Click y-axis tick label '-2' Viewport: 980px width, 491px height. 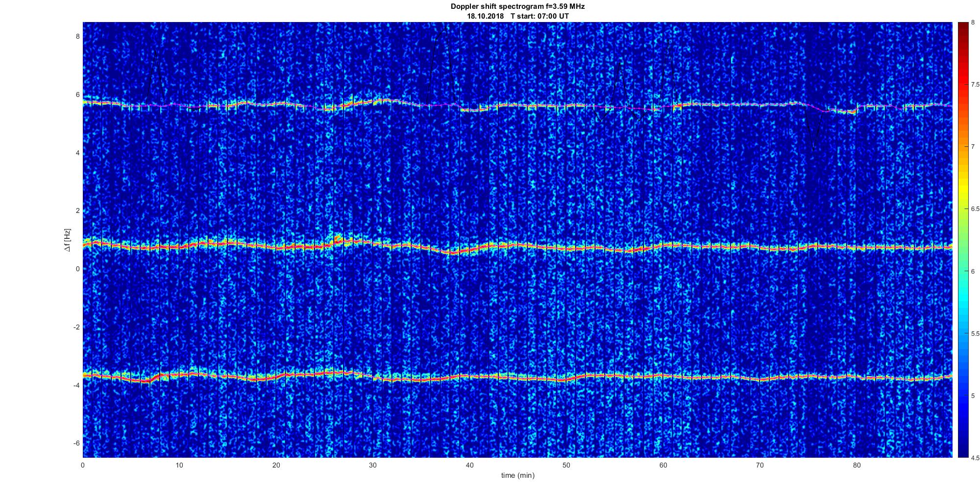pyautogui.click(x=76, y=327)
